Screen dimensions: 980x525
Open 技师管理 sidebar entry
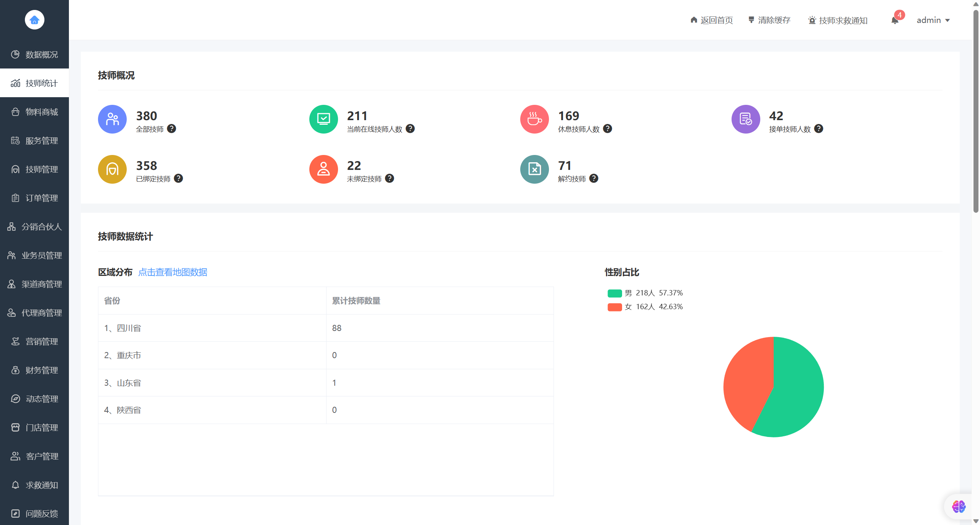pyautogui.click(x=34, y=169)
